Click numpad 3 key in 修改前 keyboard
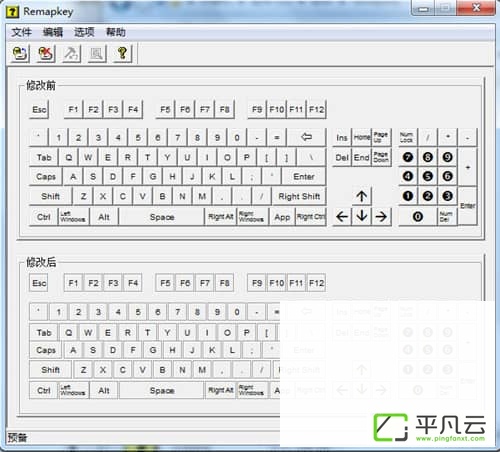 [x=447, y=196]
